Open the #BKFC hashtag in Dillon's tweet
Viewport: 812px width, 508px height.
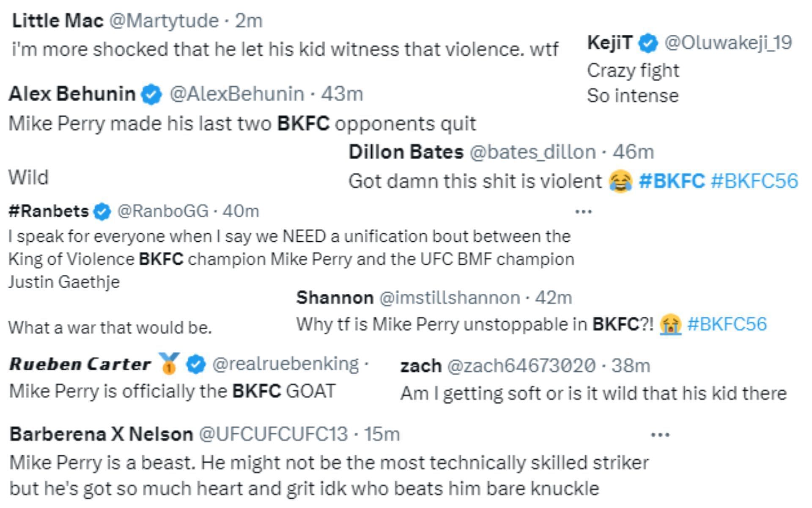[672, 181]
